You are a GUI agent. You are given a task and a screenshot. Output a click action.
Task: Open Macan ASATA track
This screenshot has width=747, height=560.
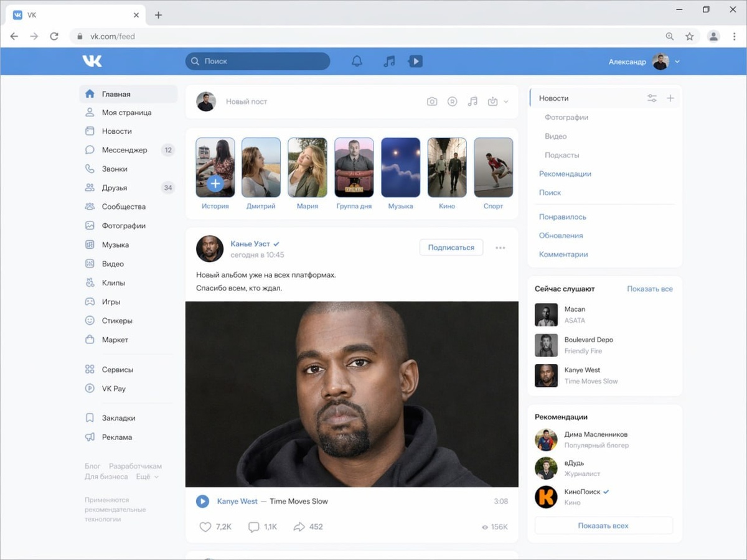(x=603, y=315)
